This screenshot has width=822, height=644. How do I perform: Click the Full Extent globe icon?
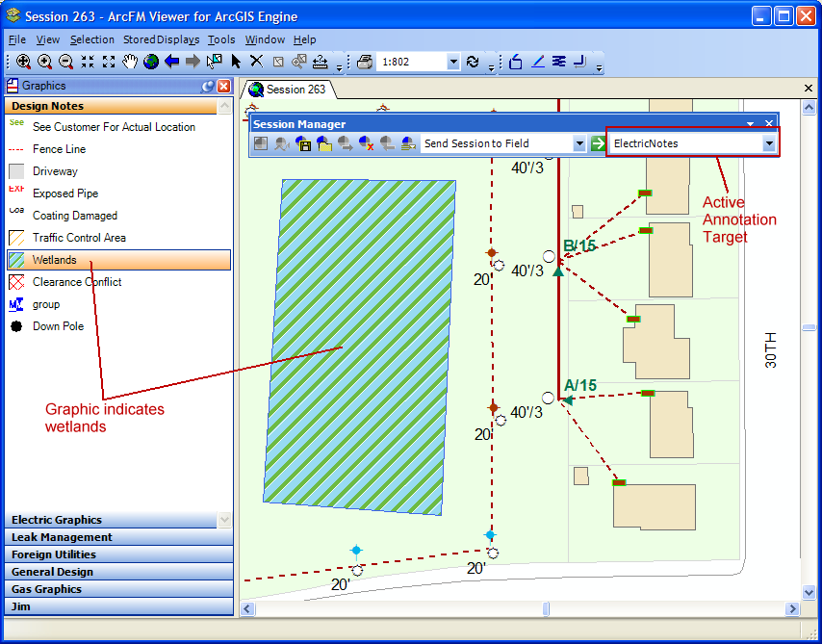[151, 62]
